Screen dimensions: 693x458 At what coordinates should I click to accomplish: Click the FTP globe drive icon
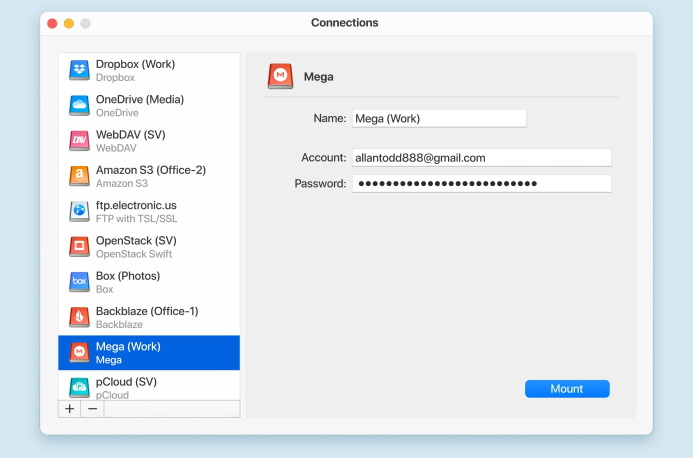click(80, 211)
